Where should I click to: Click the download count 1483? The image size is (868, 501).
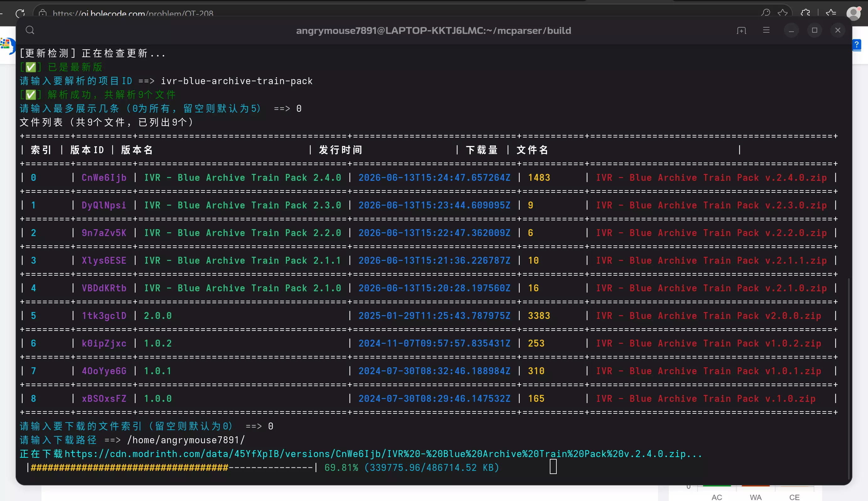539,178
